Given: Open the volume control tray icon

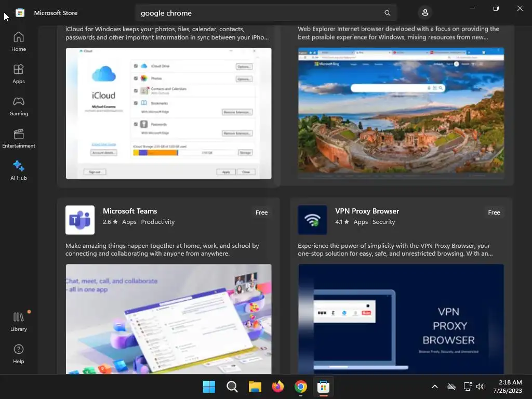Looking at the screenshot, I should tap(480, 387).
